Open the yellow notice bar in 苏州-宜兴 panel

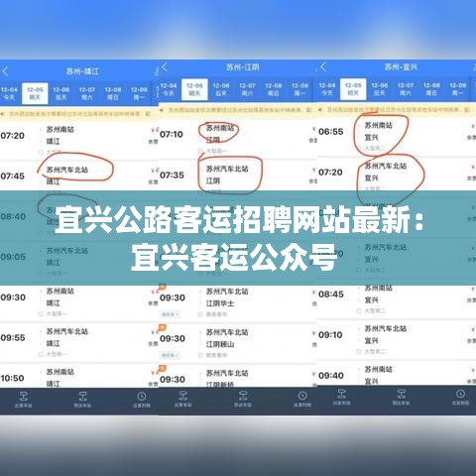point(397,109)
